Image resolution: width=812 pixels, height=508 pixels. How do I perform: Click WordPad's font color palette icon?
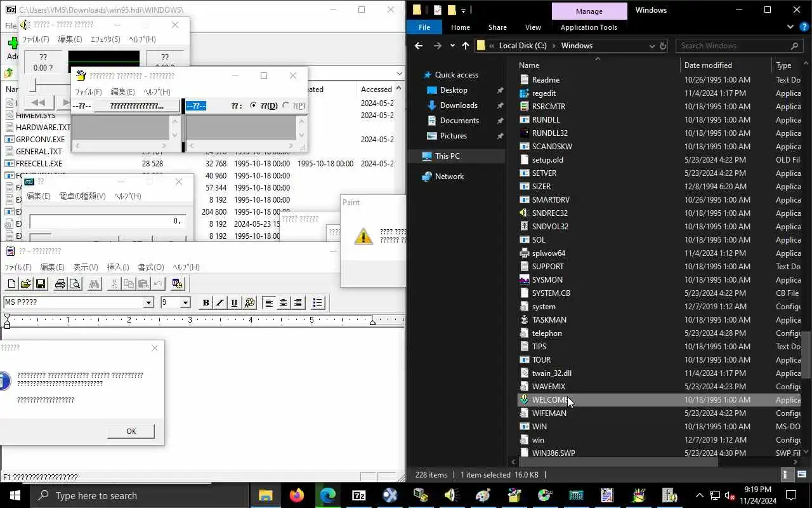point(249,303)
